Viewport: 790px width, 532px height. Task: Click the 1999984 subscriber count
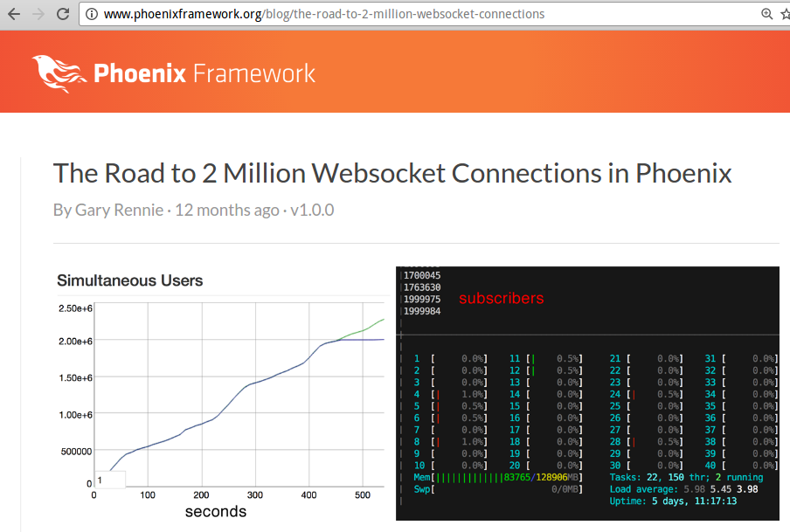click(x=422, y=311)
